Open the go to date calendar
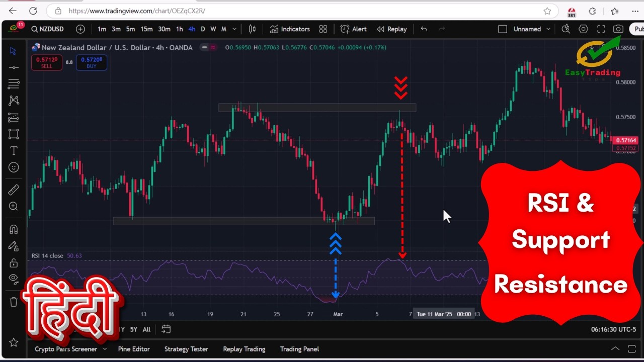 tap(166, 329)
